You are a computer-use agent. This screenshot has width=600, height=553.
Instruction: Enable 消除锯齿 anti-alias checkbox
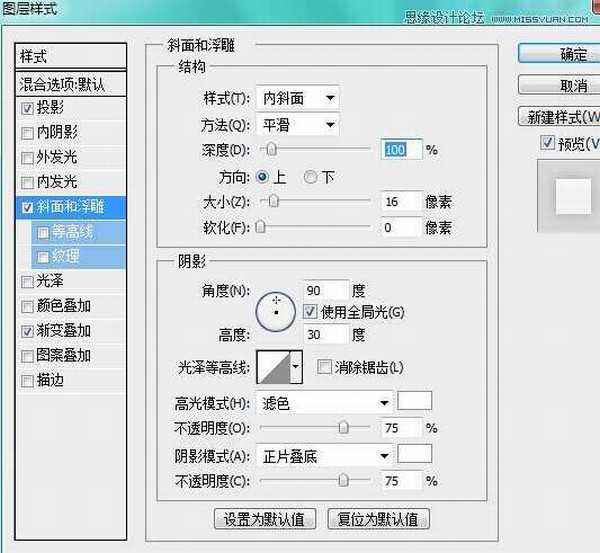pyautogui.click(x=324, y=367)
